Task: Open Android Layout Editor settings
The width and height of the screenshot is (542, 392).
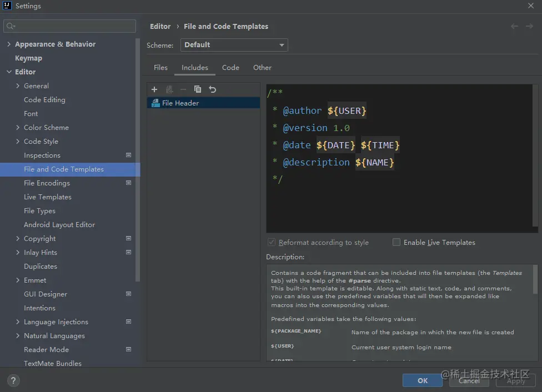Action: click(59, 225)
